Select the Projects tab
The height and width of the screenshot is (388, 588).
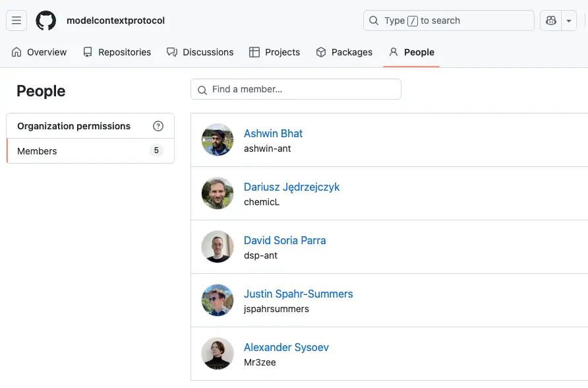(x=275, y=52)
